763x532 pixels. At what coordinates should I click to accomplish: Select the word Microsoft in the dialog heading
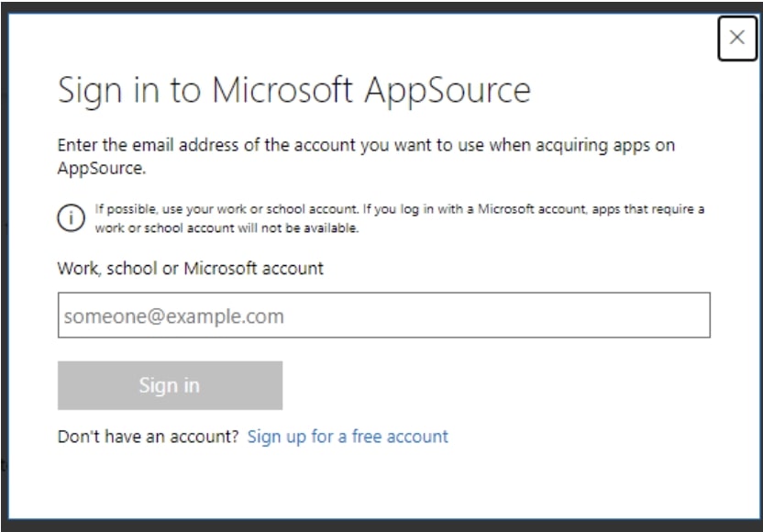pos(282,90)
